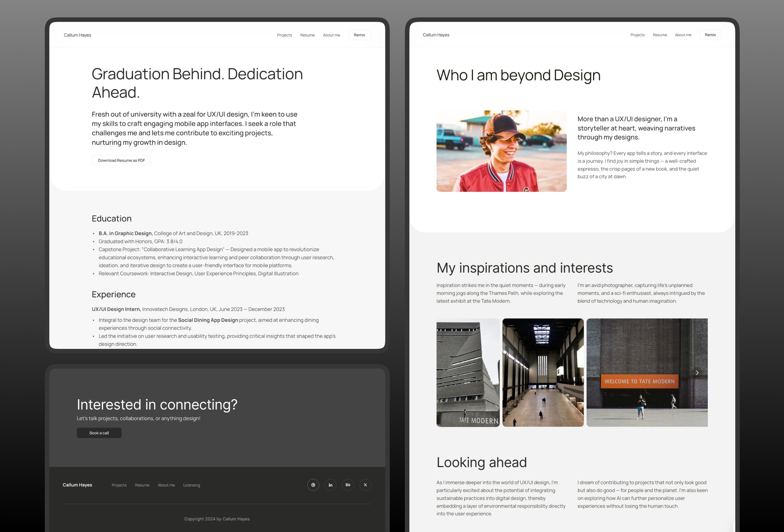
Task: Open the Callum Hayes logo on the About page
Action: pos(436,35)
